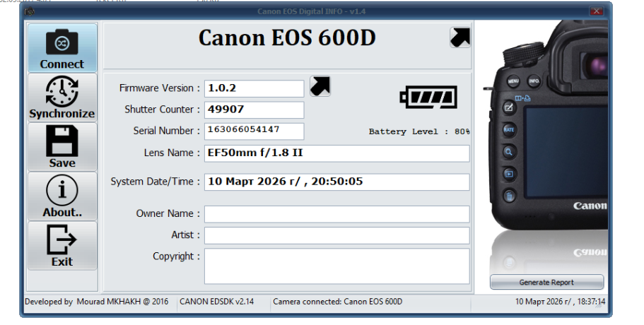644x325 pixels.
Task: Synchronize the camera clock
Action: 62,97
